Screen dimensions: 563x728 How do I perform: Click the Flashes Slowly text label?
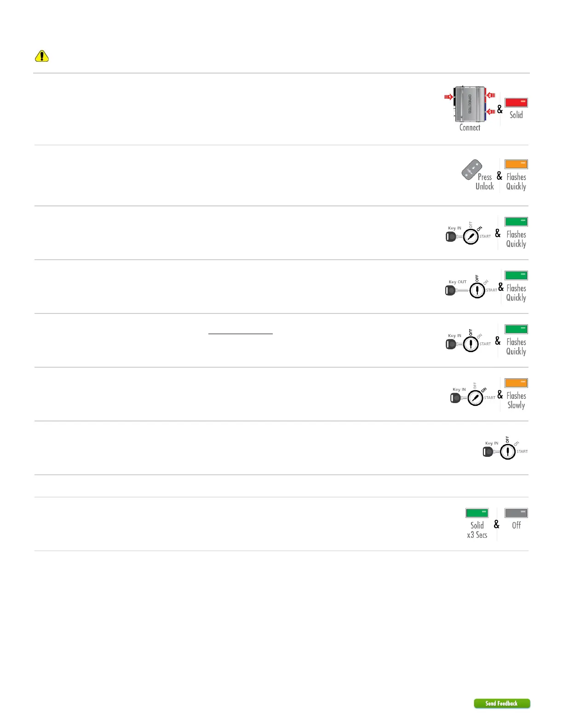click(x=516, y=400)
